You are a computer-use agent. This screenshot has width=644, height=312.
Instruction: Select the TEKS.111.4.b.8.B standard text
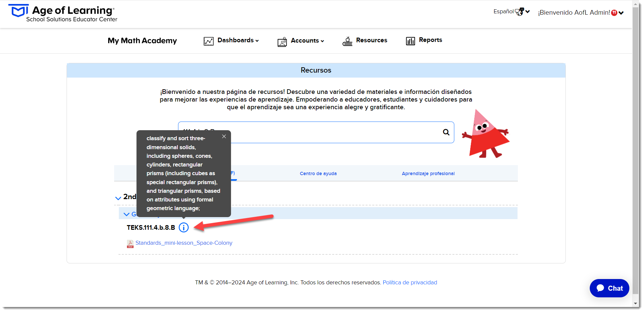(151, 227)
